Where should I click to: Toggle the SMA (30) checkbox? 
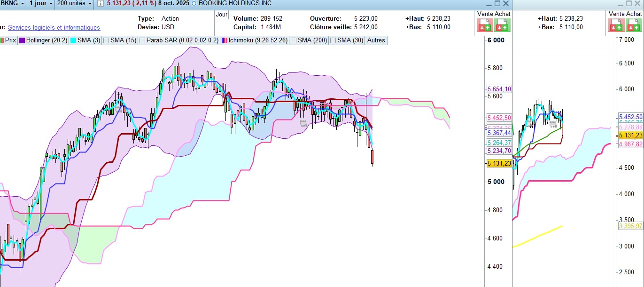click(333, 40)
